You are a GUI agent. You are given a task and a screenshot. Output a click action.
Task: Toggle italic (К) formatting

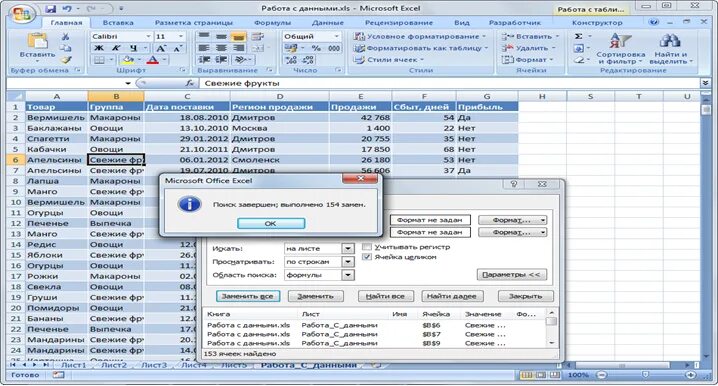pos(116,48)
